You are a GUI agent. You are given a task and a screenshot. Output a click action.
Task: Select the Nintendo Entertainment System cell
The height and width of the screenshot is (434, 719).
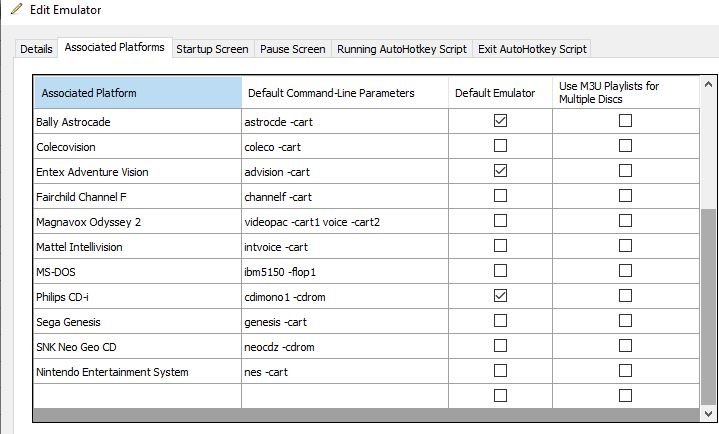click(x=138, y=372)
